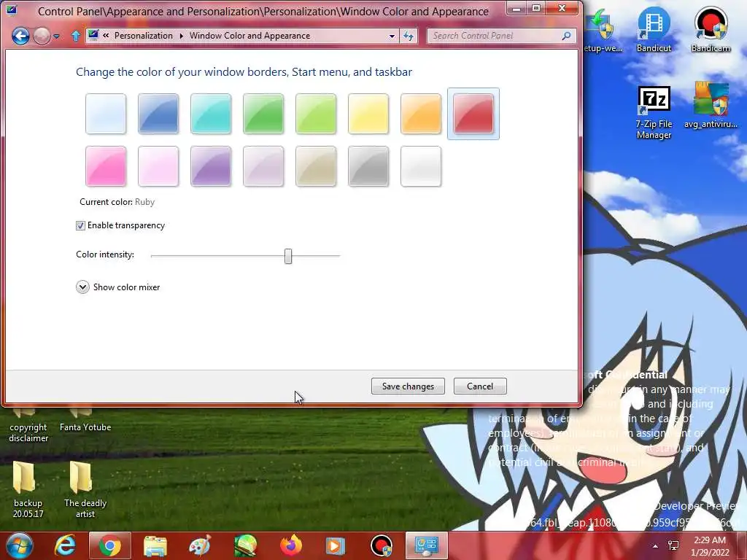Choose the Lavender pale-purple swatch

[x=263, y=166]
